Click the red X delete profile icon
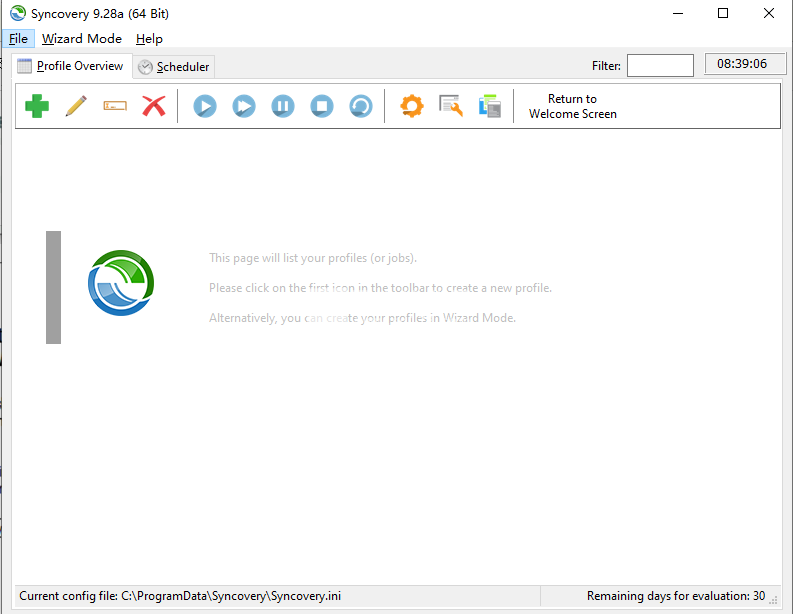The width and height of the screenshot is (793, 614). tap(154, 106)
